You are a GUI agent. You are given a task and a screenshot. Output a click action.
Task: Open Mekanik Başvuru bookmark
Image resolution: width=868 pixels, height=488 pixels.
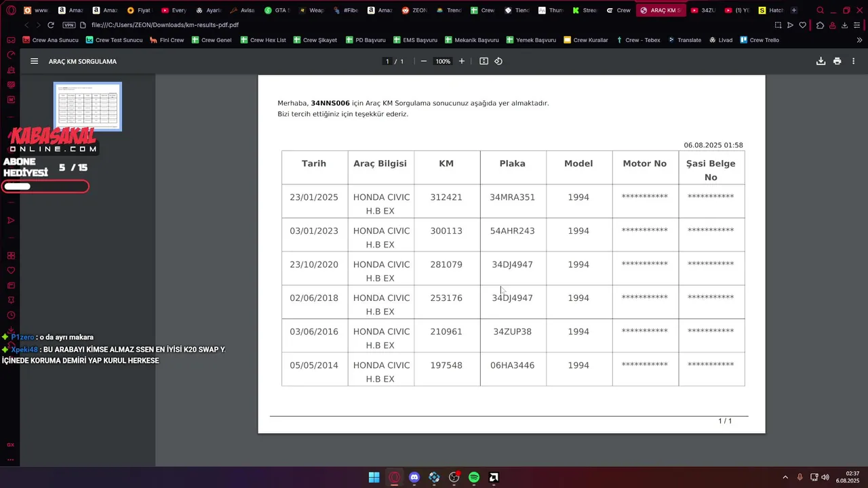click(471, 40)
